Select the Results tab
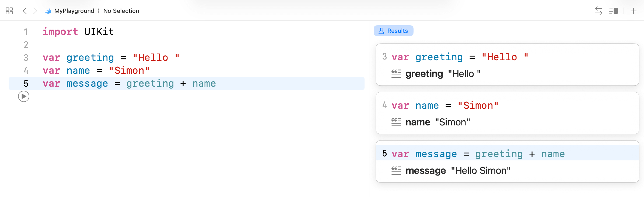This screenshot has width=644, height=197. click(393, 31)
